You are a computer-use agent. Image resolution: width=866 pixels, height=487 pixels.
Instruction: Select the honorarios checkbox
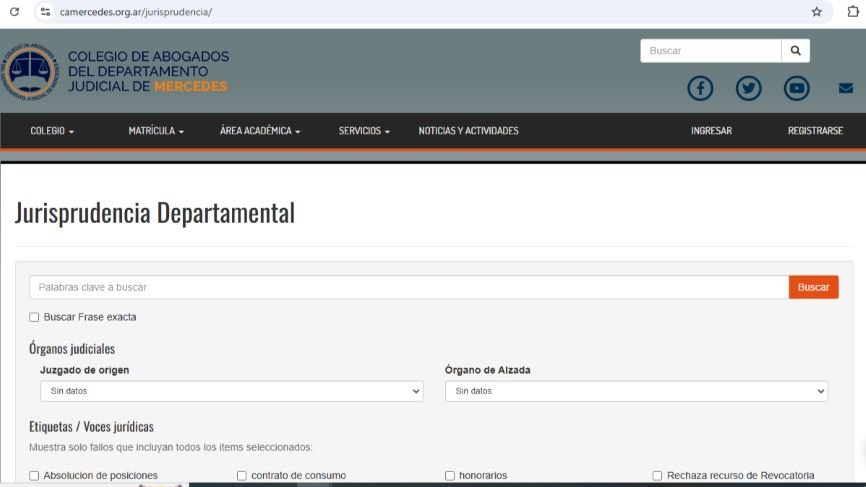(450, 476)
